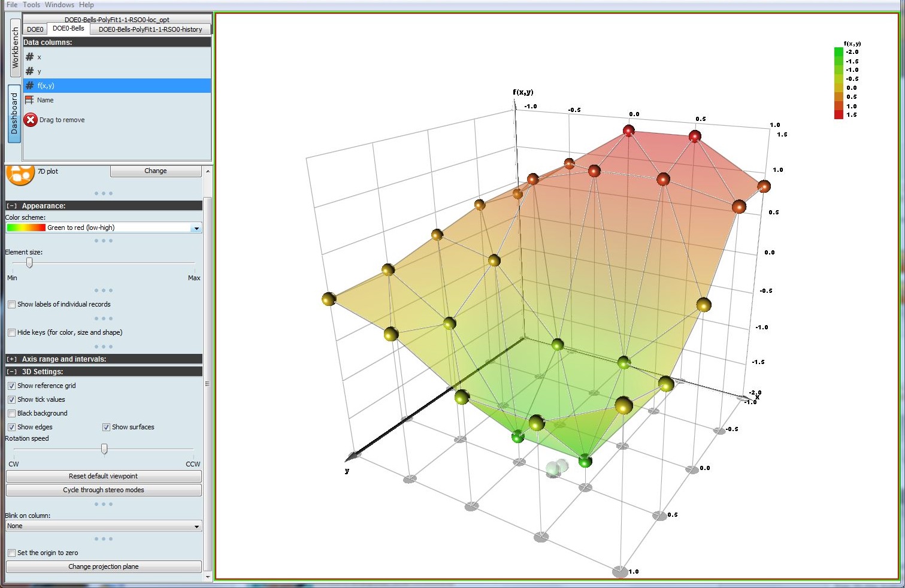This screenshot has height=588, width=905.
Task: Click the Change projection plane button
Action: (103, 566)
